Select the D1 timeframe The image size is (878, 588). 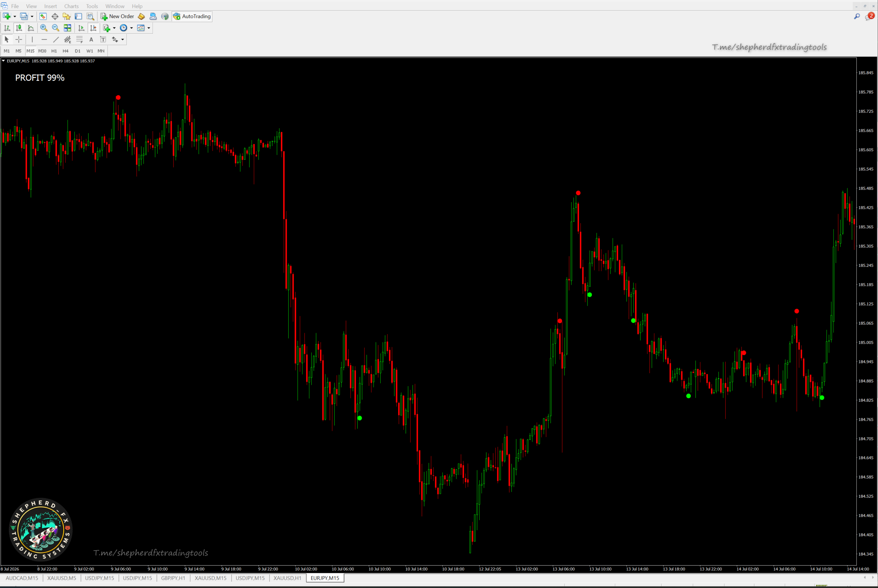(78, 51)
